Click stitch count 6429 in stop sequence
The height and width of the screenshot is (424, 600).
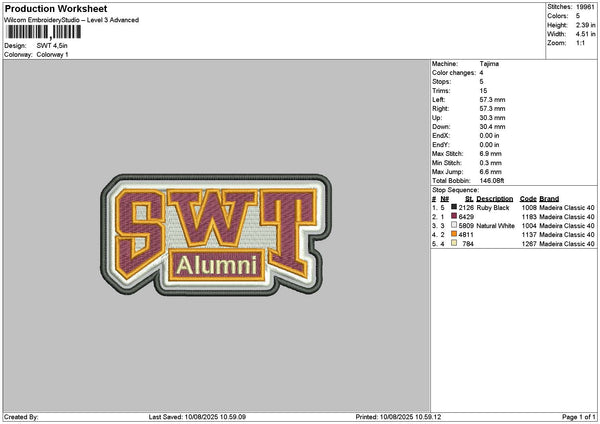[466, 217]
